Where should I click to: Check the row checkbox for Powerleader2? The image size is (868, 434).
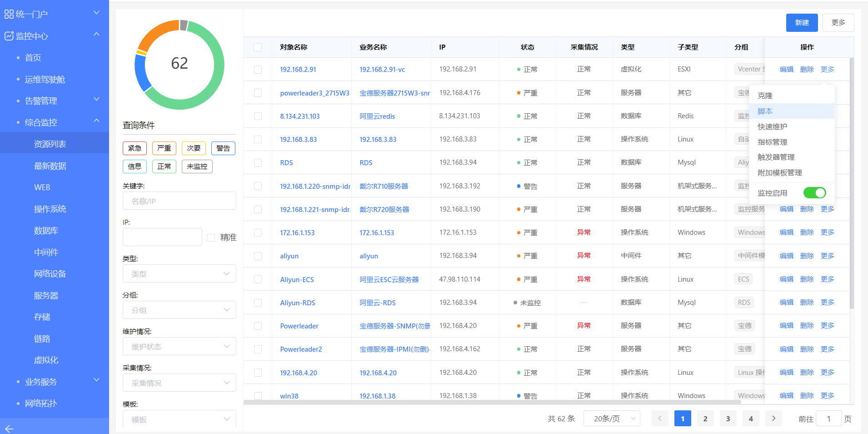pyautogui.click(x=258, y=349)
